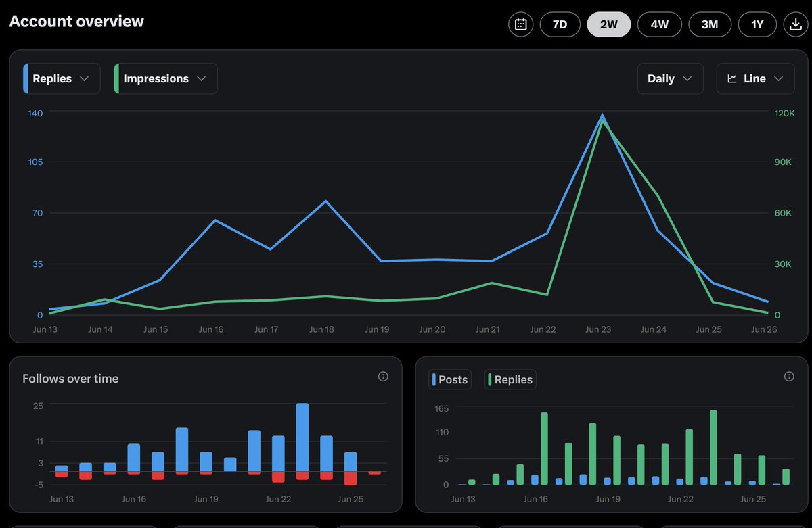812x528 pixels.
Task: Select the 3M time range
Action: pos(710,24)
